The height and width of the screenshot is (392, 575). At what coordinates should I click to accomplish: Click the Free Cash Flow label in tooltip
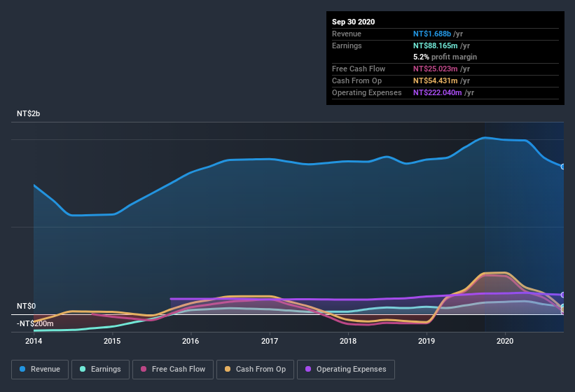click(x=359, y=69)
